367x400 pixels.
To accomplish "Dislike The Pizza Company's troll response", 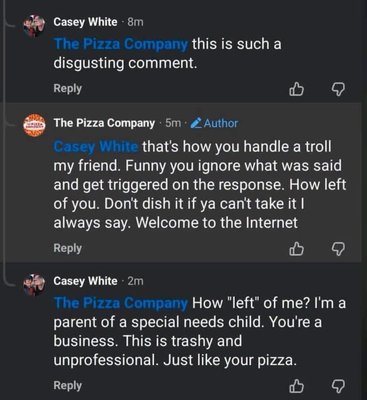I will pos(338,249).
